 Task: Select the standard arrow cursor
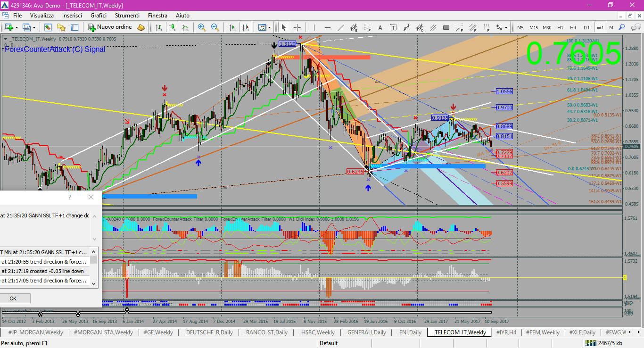(x=284, y=27)
